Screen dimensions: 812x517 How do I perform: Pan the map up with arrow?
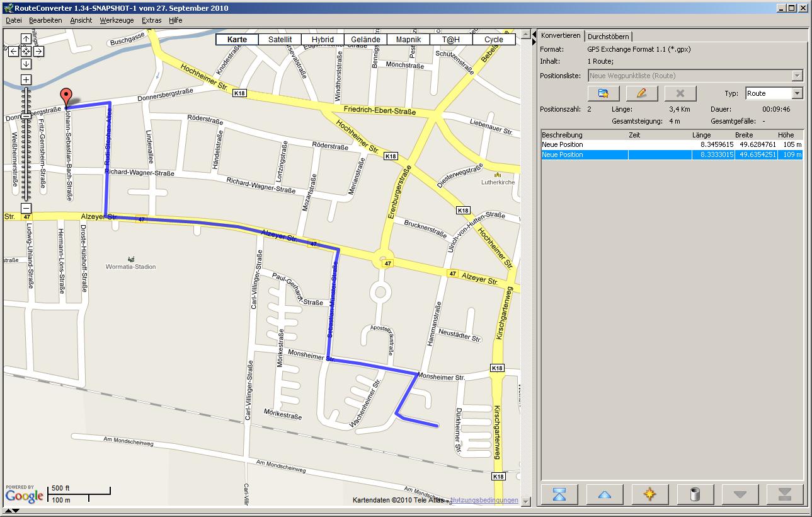tap(26, 39)
